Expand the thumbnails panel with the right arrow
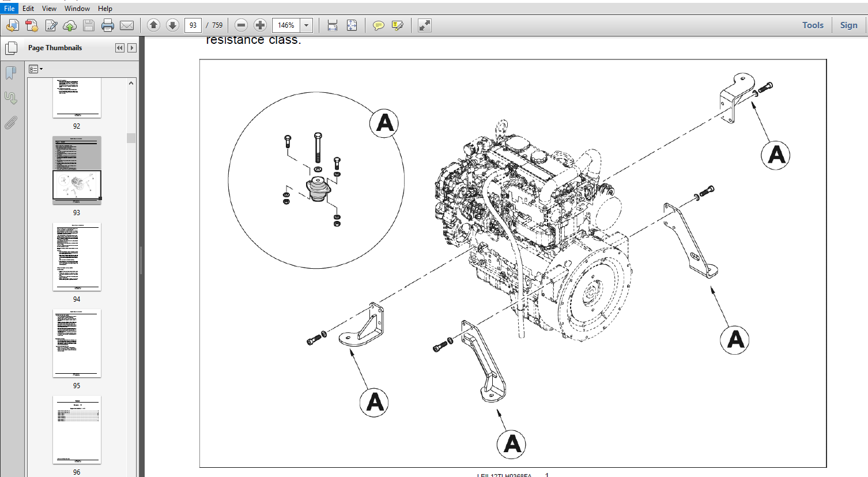This screenshot has height=477, width=868. (x=132, y=48)
